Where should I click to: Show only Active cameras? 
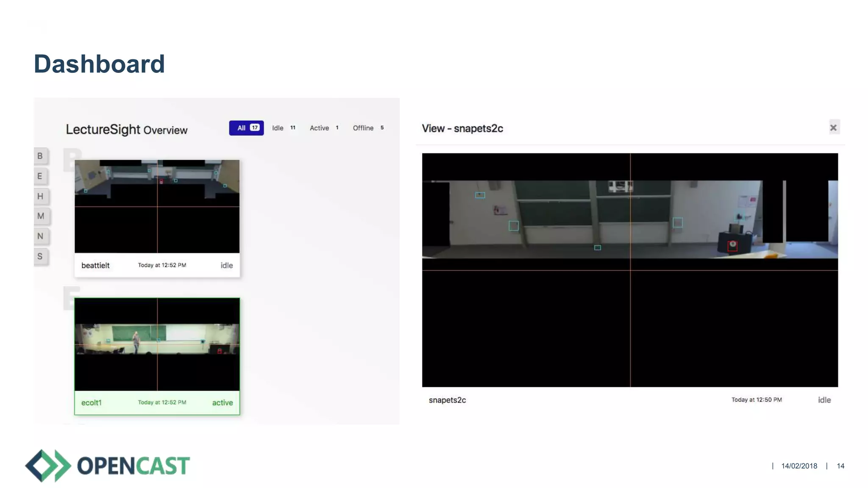pyautogui.click(x=324, y=128)
